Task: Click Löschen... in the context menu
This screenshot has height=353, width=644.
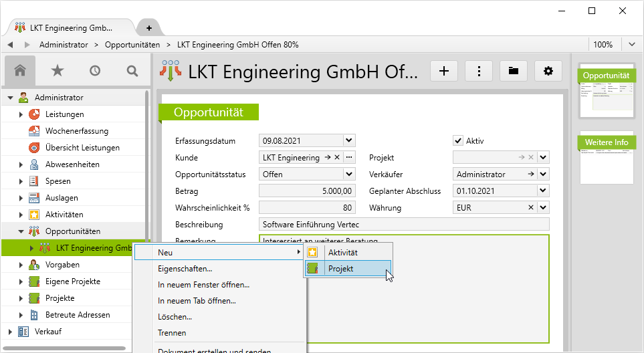Action: [175, 317]
